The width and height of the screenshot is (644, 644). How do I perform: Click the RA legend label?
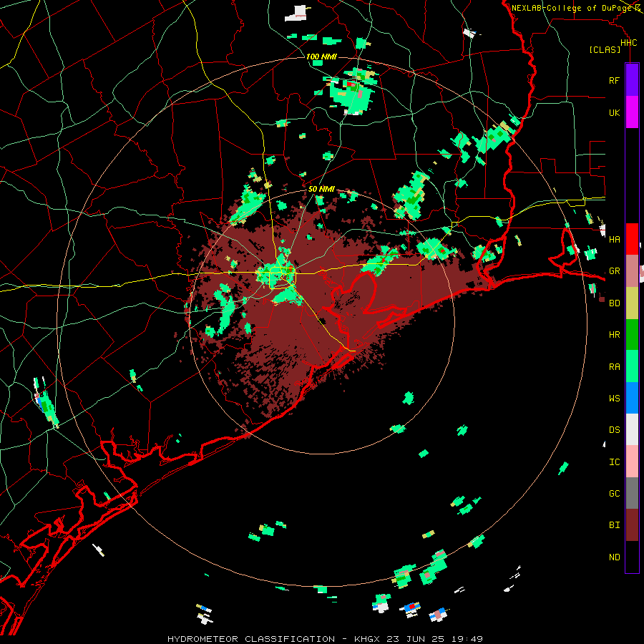pyautogui.click(x=614, y=367)
